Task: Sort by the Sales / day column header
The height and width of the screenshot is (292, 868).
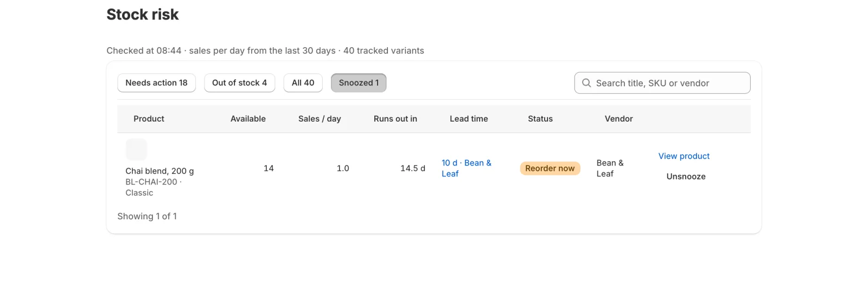Action: tap(320, 119)
